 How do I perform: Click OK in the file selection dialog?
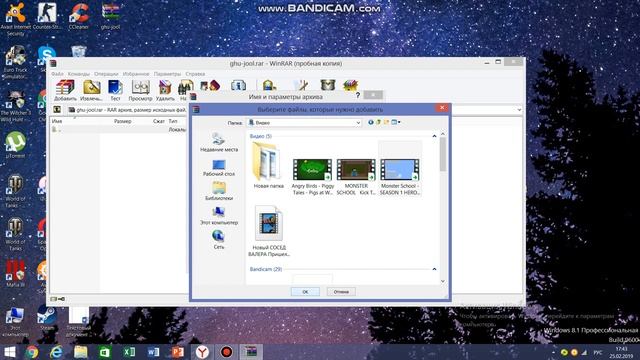pyautogui.click(x=305, y=292)
